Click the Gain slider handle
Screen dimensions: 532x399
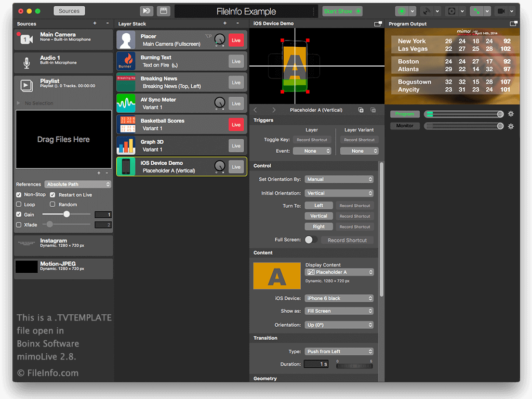click(66, 214)
